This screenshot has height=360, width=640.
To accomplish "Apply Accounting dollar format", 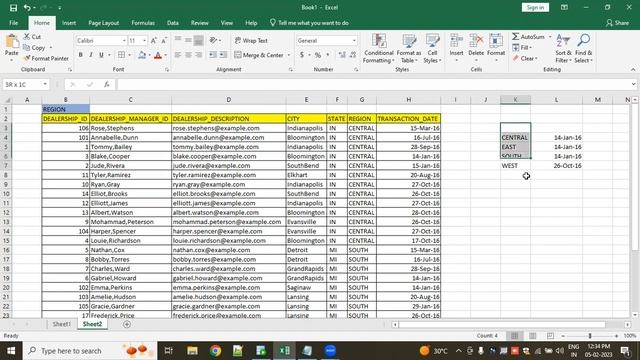I will tap(302, 55).
